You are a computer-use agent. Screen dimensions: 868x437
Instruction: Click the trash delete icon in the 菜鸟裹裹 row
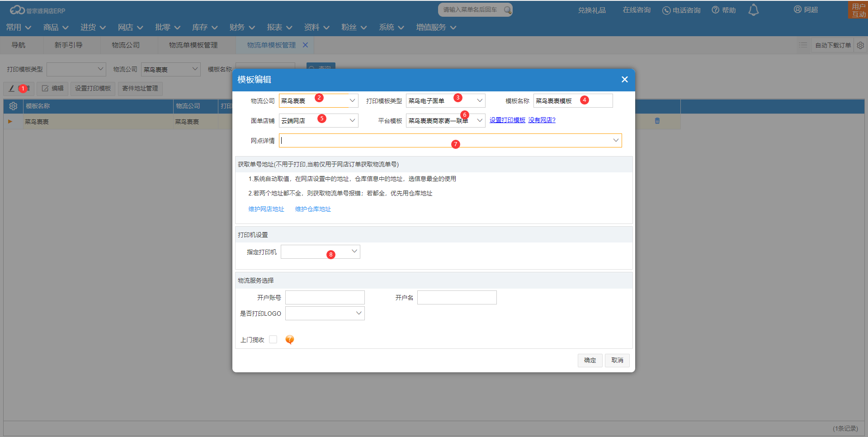point(657,121)
